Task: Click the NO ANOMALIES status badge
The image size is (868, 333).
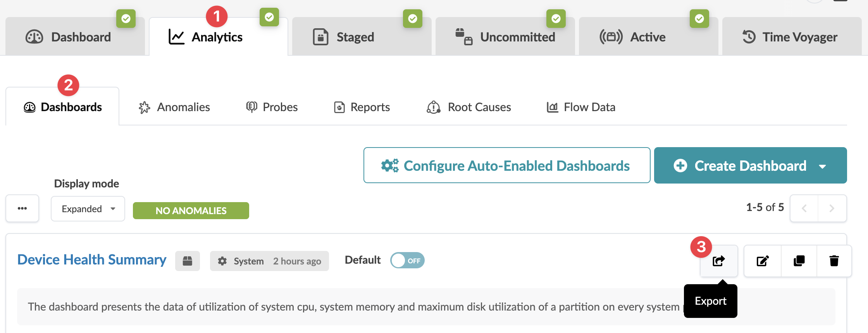Action: 191,211
